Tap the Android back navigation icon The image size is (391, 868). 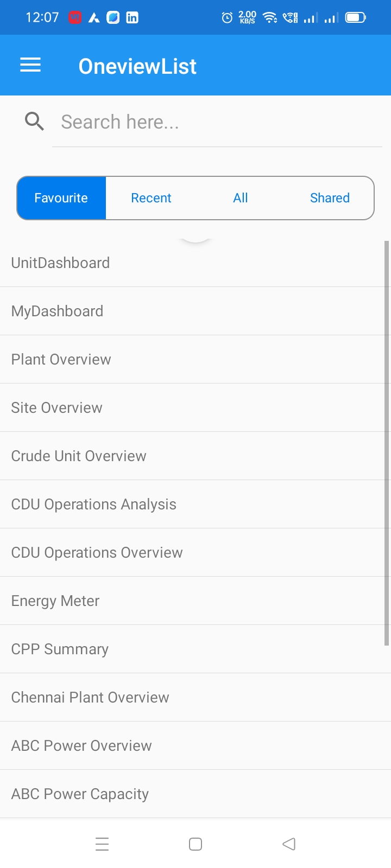(x=289, y=844)
